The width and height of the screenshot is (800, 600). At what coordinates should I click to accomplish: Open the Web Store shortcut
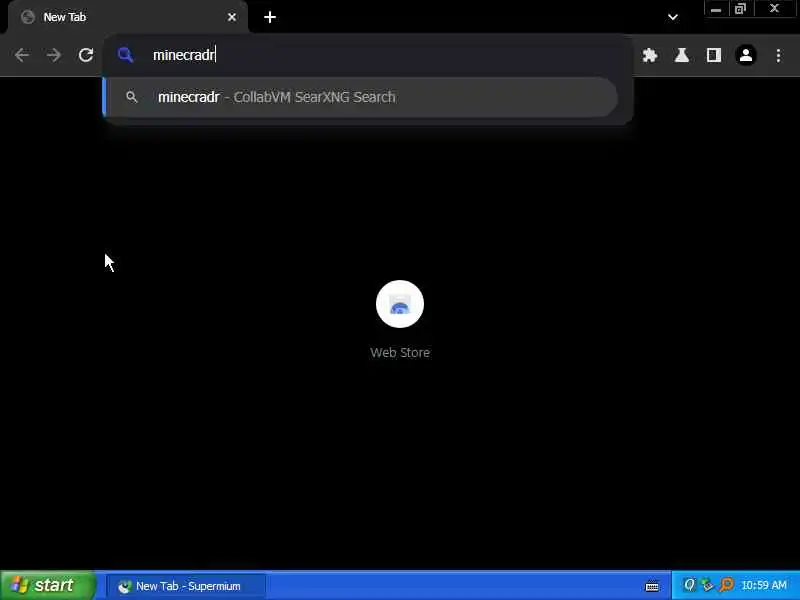pos(400,304)
